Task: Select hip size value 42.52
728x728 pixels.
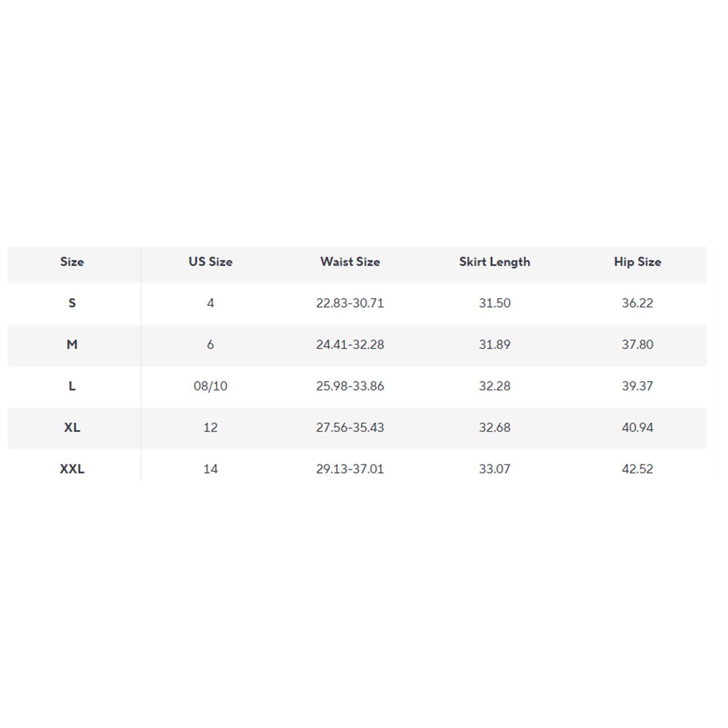Action: (x=637, y=469)
